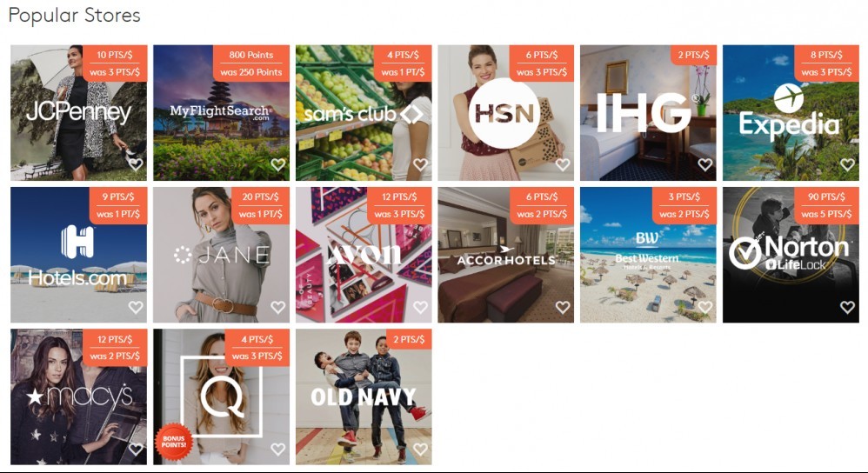Open the Best Western store tile
The height and width of the screenshot is (473, 868).
[x=648, y=255]
